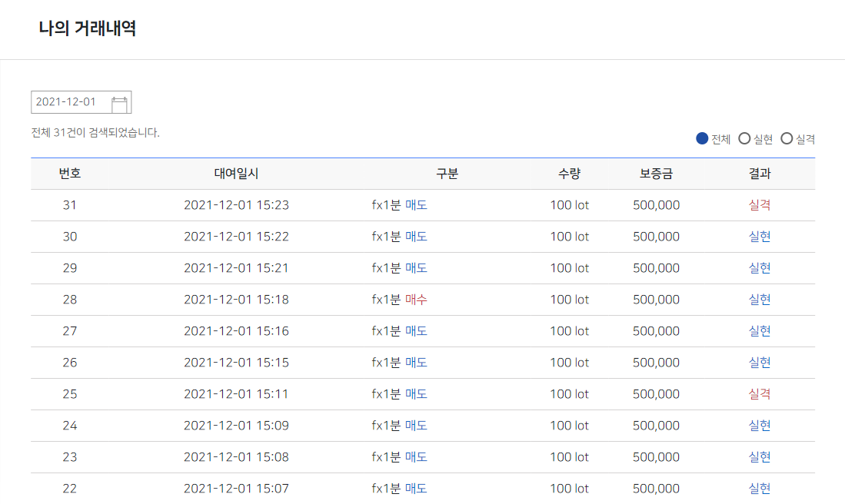Click the 전체 31건이 검색되었습니다 message

point(95,132)
